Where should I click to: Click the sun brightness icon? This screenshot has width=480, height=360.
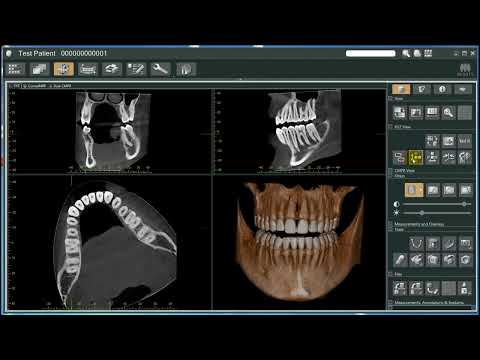tap(397, 213)
